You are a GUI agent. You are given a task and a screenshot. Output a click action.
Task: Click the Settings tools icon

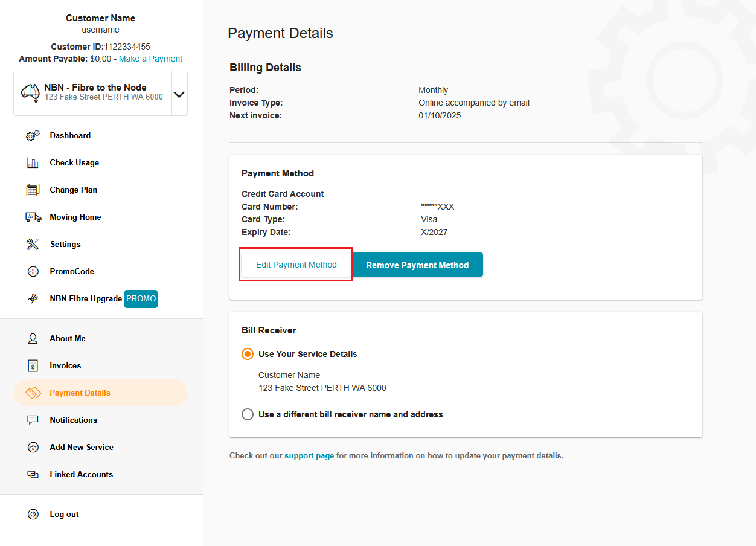[x=33, y=245]
